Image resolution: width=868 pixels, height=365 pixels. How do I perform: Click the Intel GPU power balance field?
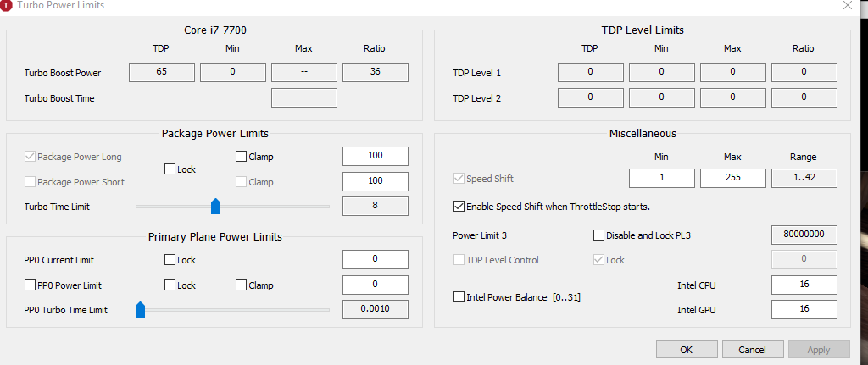pos(804,310)
